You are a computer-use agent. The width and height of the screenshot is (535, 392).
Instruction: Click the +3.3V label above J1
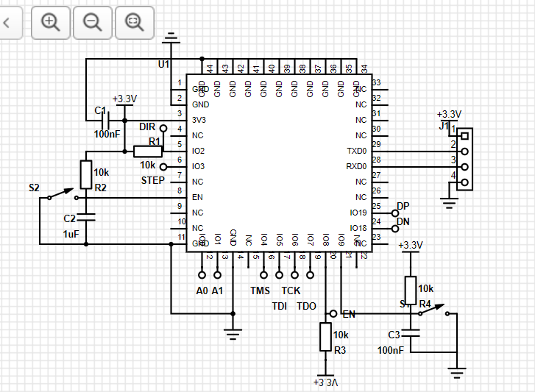tap(449, 114)
